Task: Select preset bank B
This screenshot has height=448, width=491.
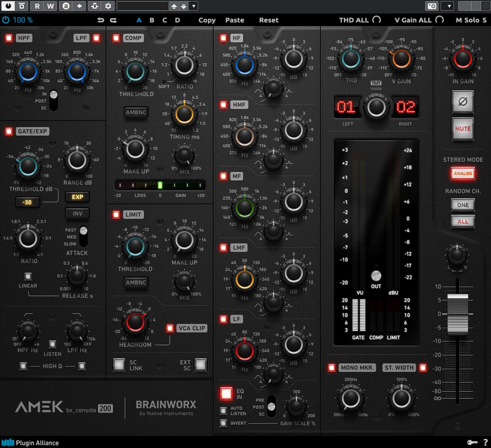Action: [152, 20]
